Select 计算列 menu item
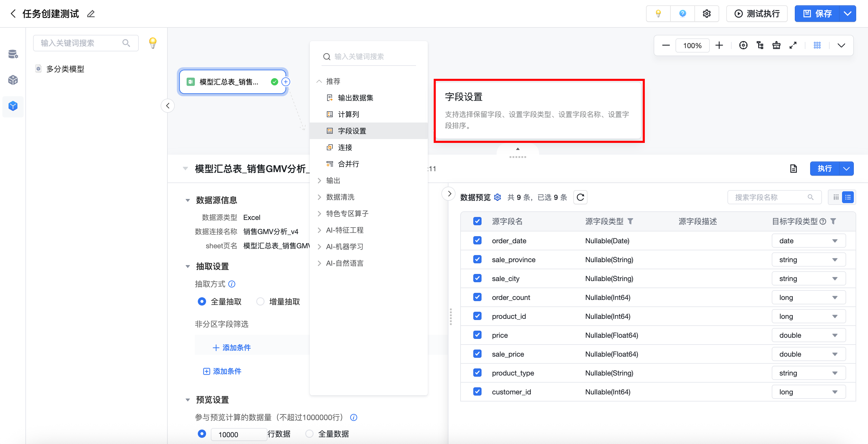 pyautogui.click(x=368, y=114)
